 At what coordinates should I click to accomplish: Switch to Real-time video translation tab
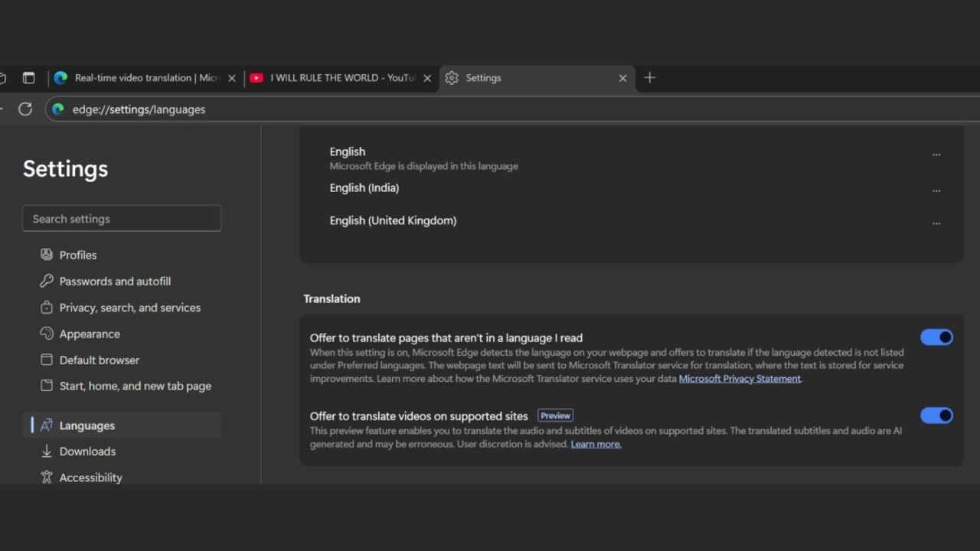click(142, 78)
